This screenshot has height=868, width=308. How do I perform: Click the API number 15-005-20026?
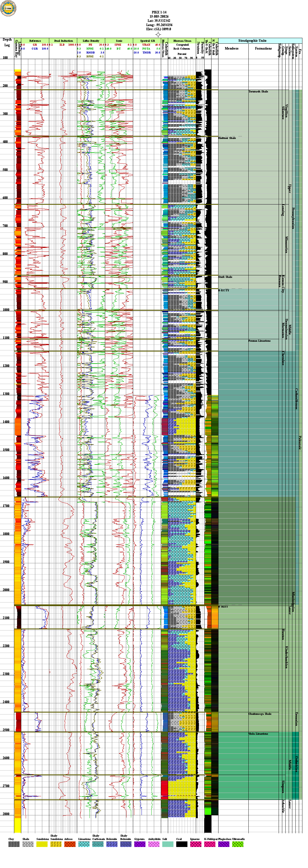pyautogui.click(x=159, y=17)
